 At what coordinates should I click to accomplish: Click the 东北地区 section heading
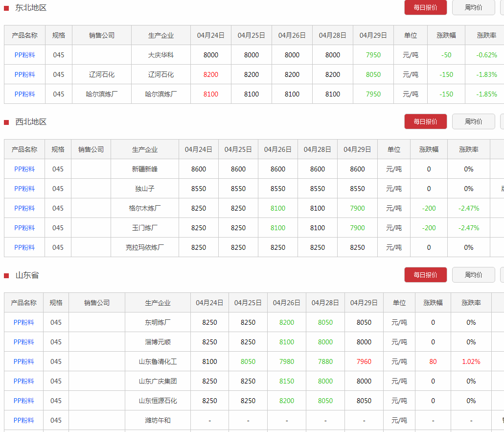pyautogui.click(x=31, y=8)
